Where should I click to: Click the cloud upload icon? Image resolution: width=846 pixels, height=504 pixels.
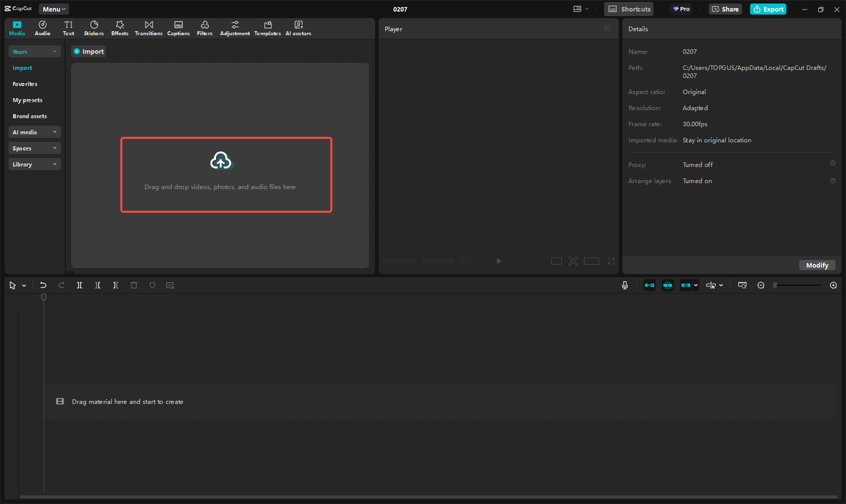pyautogui.click(x=221, y=161)
